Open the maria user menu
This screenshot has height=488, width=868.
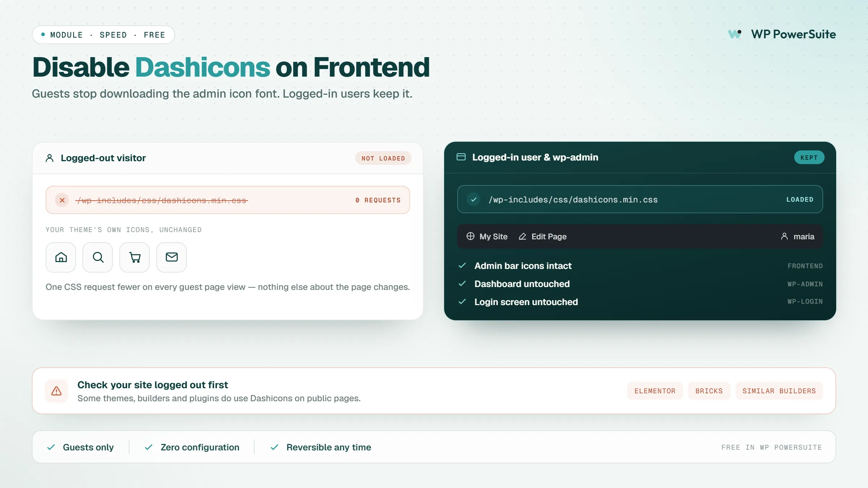[797, 236]
